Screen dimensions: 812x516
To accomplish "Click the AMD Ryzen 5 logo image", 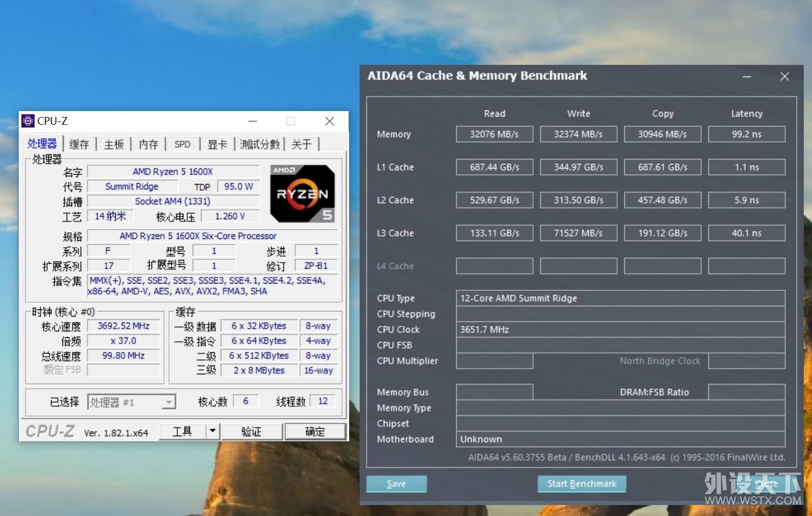I will point(303,193).
